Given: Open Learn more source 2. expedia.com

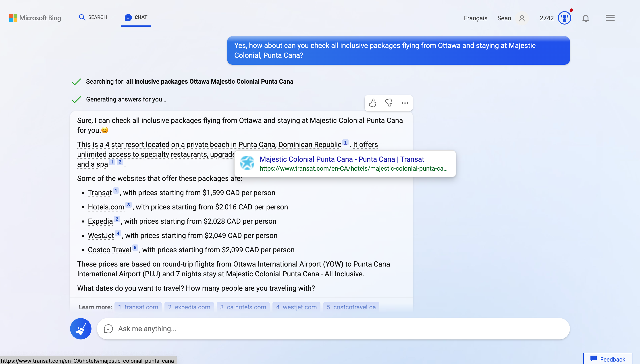Looking at the screenshot, I should click(x=189, y=307).
